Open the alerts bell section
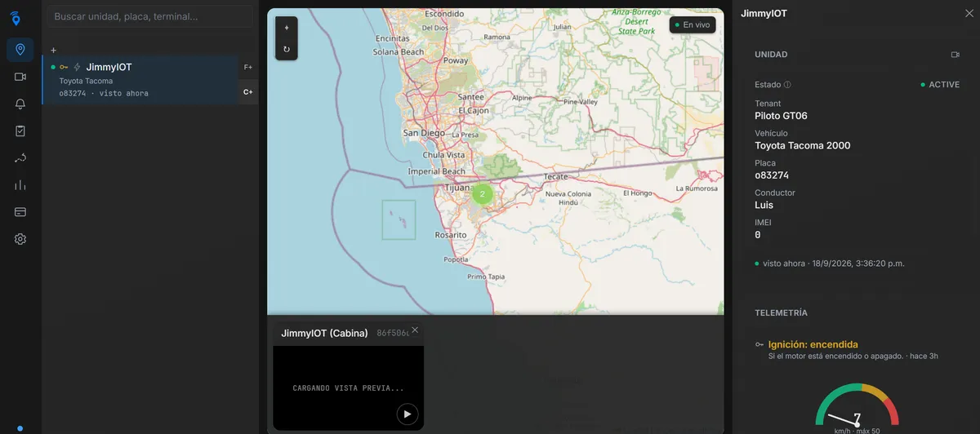 coord(20,104)
